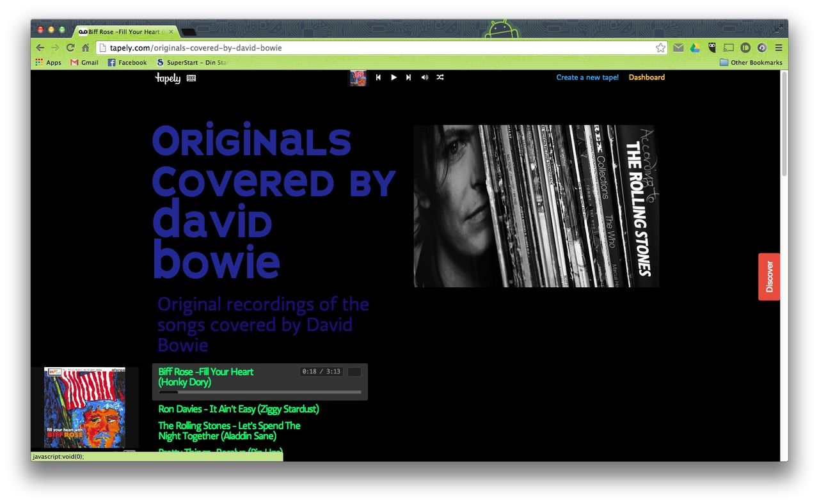Seek within the Biff Rose track progress bar

point(260,392)
